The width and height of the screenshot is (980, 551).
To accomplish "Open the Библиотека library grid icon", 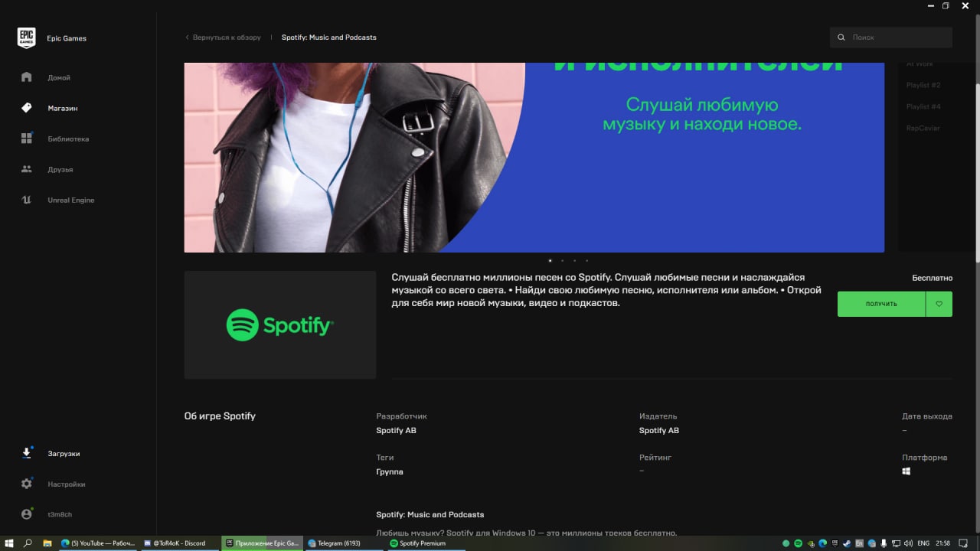I will [x=27, y=139].
